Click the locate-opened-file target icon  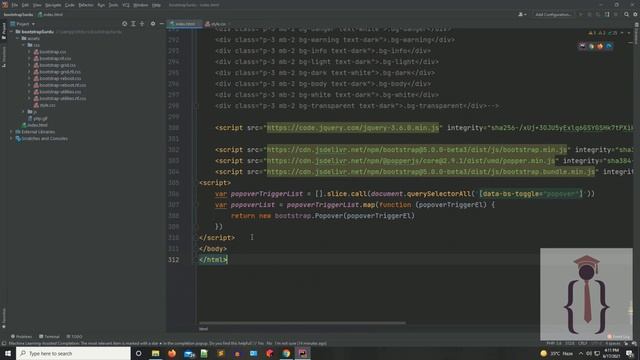coord(124,24)
